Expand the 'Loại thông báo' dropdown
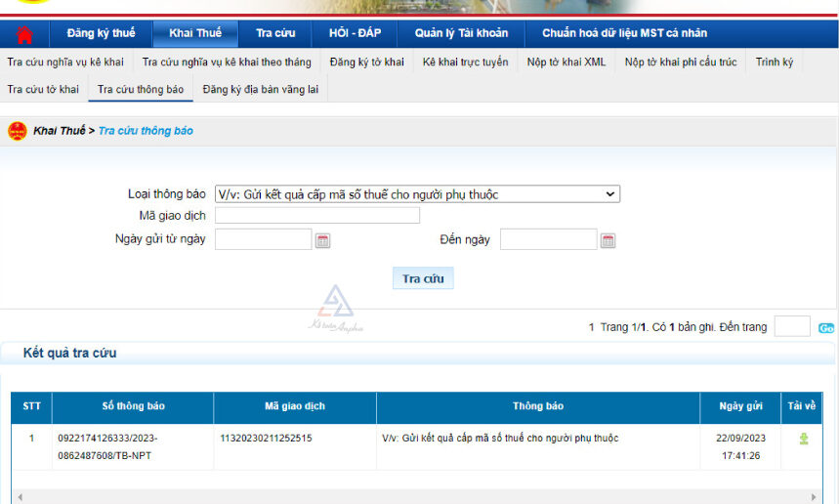Screen dimensions: 839x504 click(417, 194)
